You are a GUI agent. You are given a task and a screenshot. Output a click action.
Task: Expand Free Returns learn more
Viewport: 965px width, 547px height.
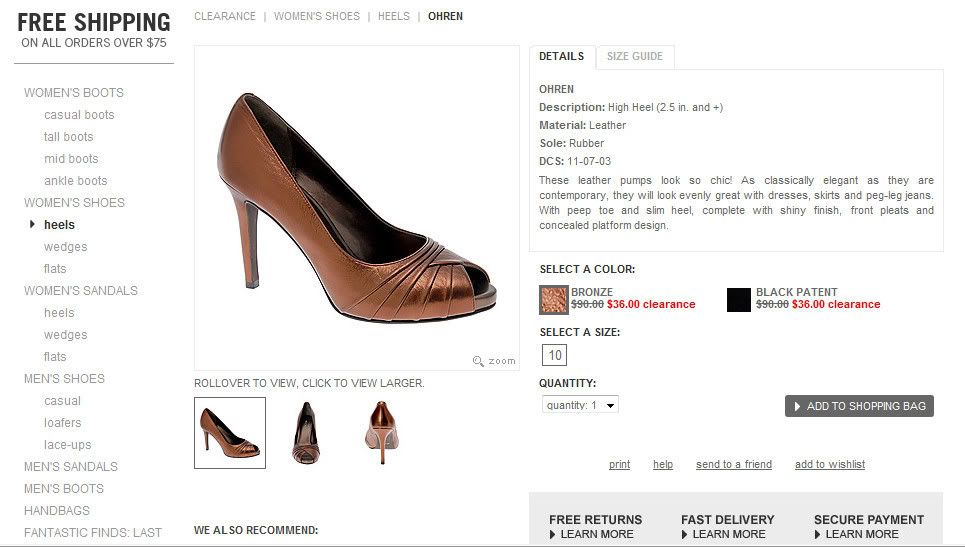[x=596, y=534]
